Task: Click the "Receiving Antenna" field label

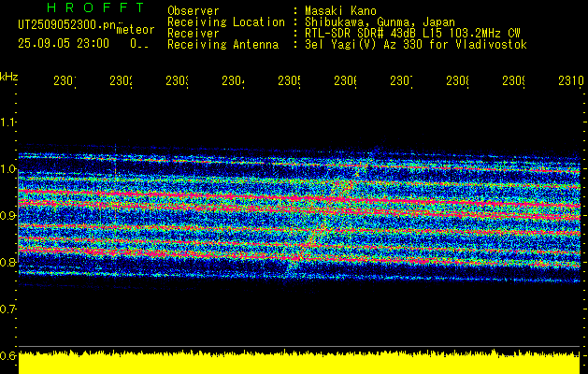Action: 223,45
